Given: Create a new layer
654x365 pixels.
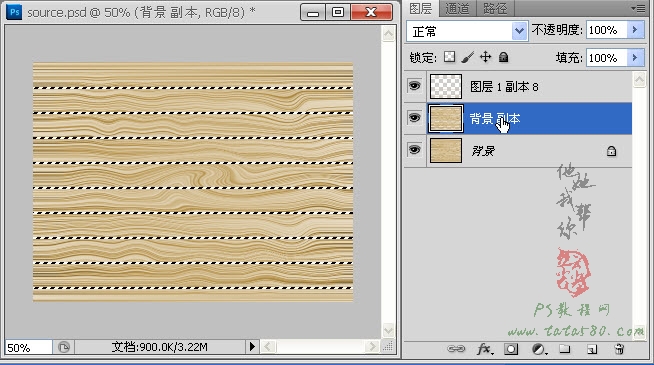Looking at the screenshot, I should 592,349.
